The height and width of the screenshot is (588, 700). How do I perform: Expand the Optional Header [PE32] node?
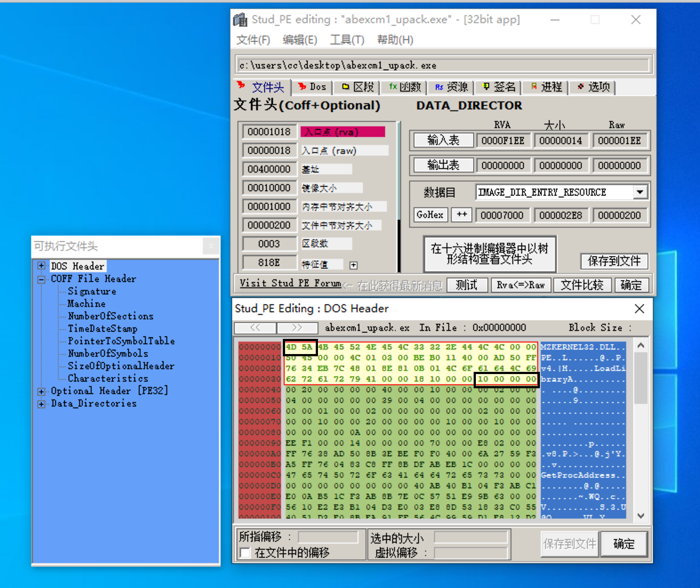pyautogui.click(x=41, y=391)
